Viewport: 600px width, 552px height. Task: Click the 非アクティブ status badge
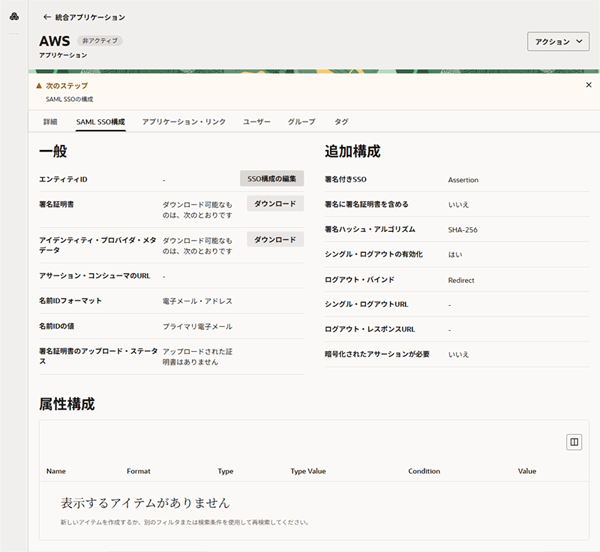[100, 41]
